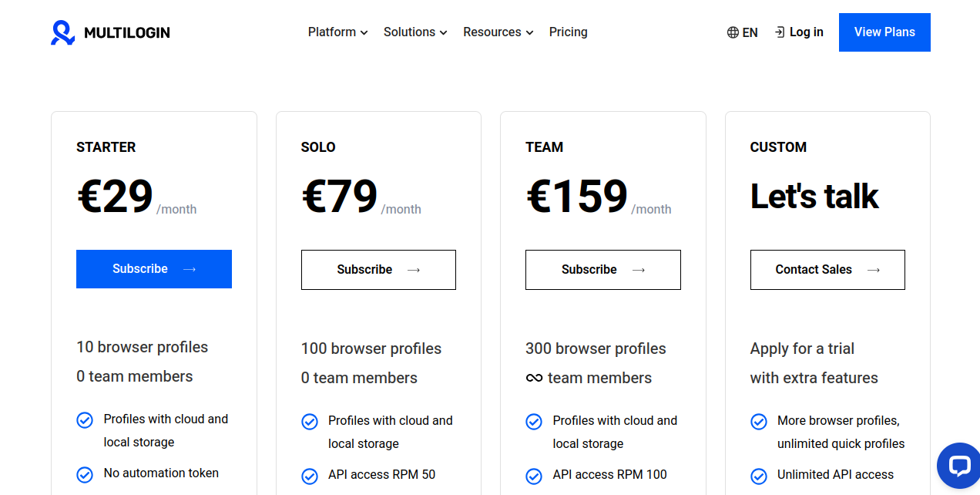Click the checkmark beside 'No automation token'
The image size is (980, 495).
coord(85,473)
